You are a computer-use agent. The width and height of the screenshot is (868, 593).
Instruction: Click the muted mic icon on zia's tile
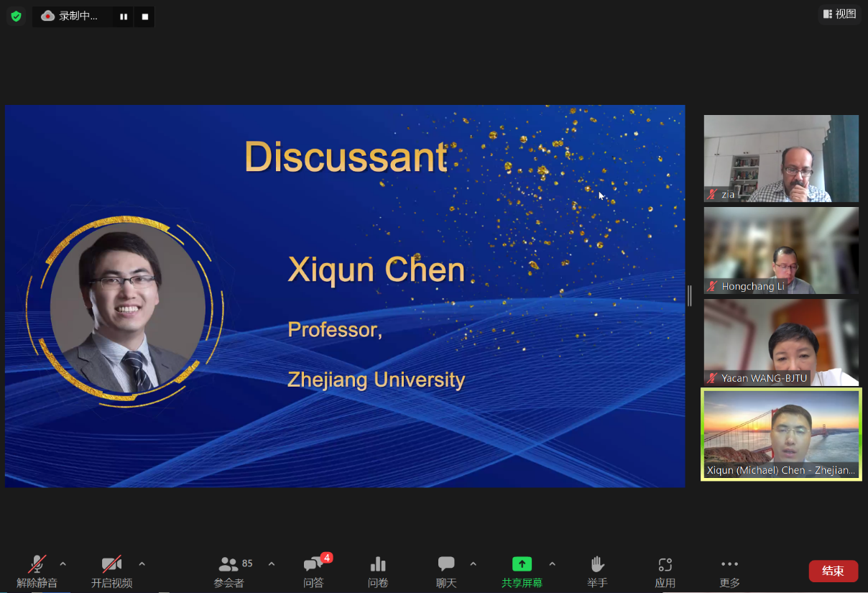[713, 194]
